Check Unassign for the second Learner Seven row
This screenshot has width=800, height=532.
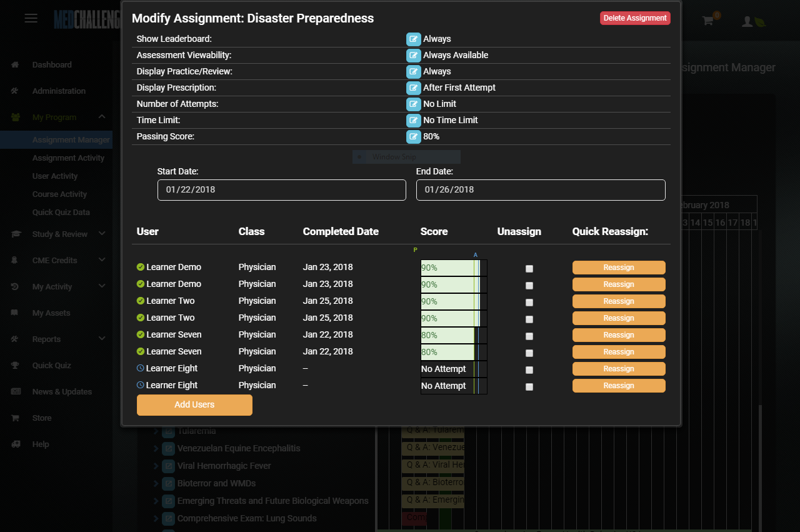[529, 353]
